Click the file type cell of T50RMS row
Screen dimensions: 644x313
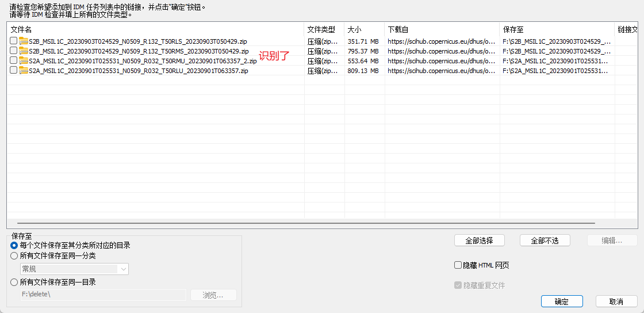click(x=323, y=51)
